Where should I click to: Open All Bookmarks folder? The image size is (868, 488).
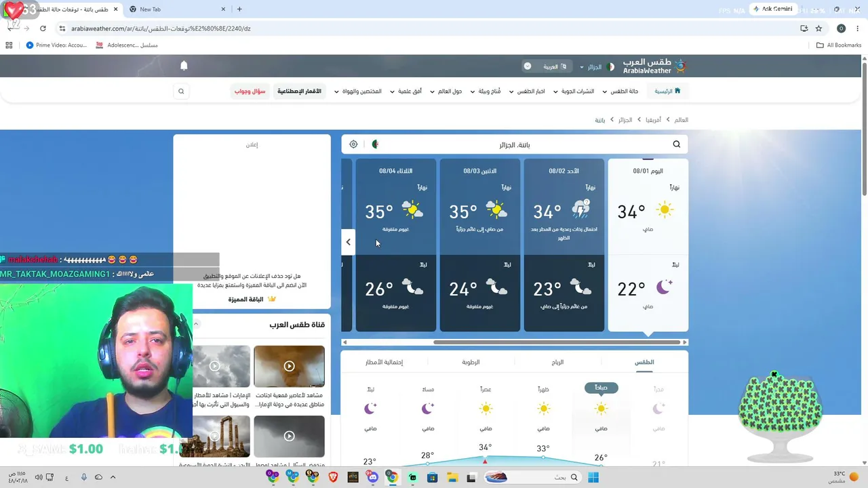(x=839, y=45)
